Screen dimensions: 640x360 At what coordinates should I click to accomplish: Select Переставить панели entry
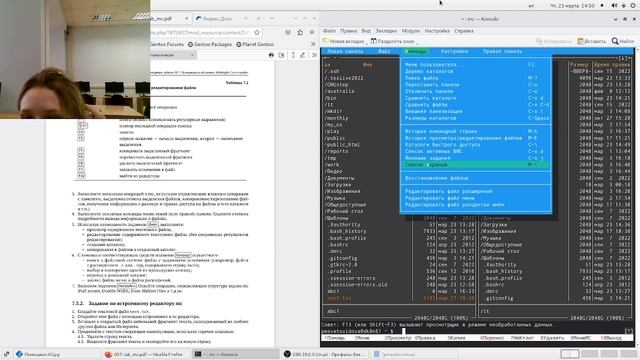point(476,84)
